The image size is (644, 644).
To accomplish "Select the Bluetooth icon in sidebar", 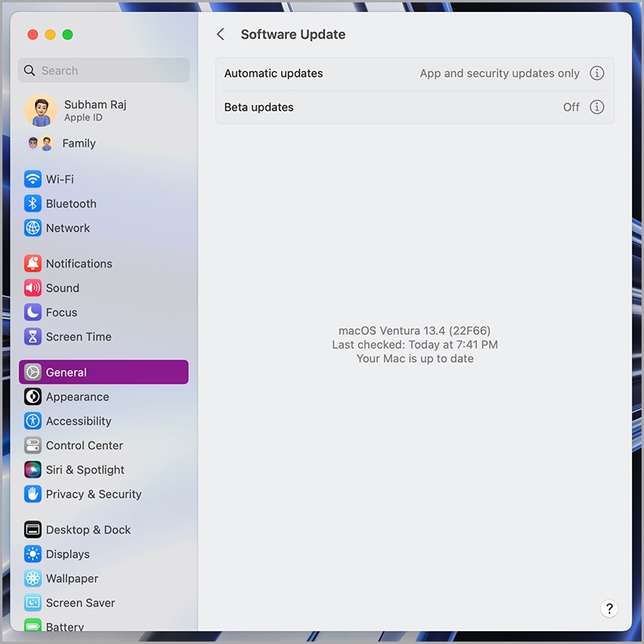I will pyautogui.click(x=33, y=204).
